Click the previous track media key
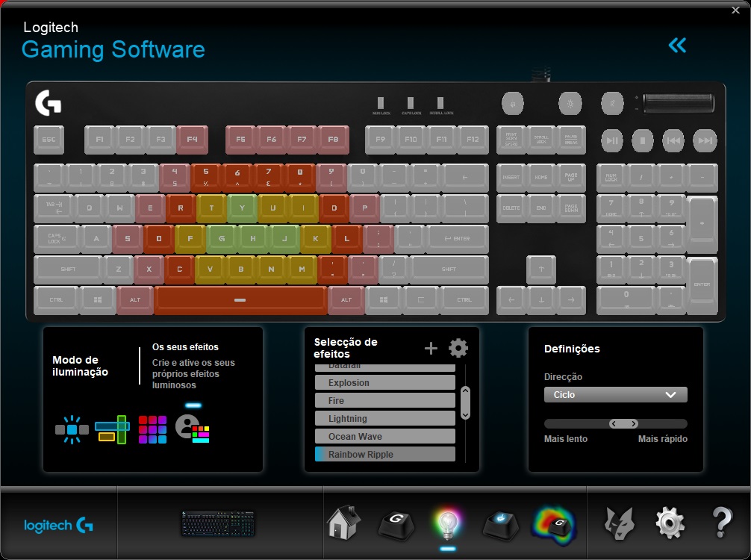This screenshot has width=751, height=560. (x=673, y=140)
